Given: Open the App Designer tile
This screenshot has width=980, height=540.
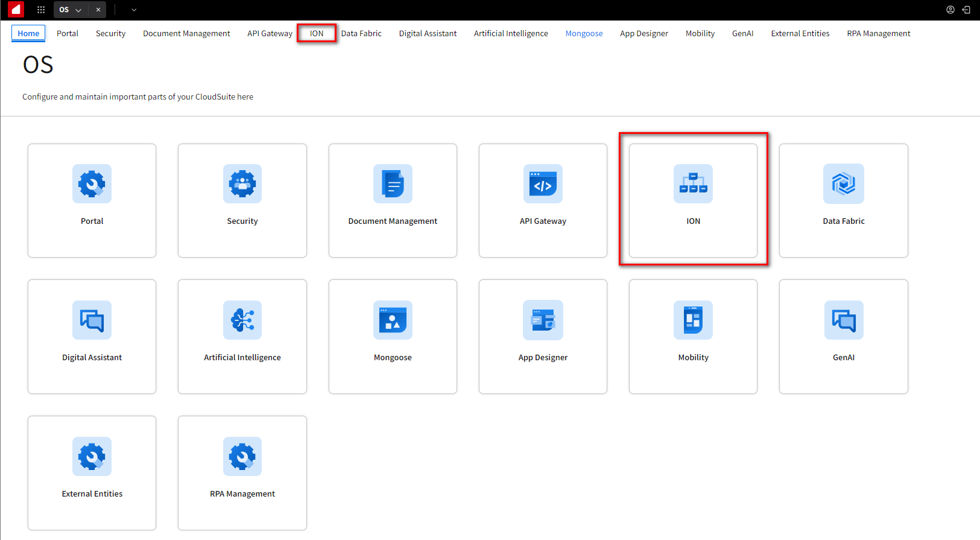Looking at the screenshot, I should tap(543, 336).
